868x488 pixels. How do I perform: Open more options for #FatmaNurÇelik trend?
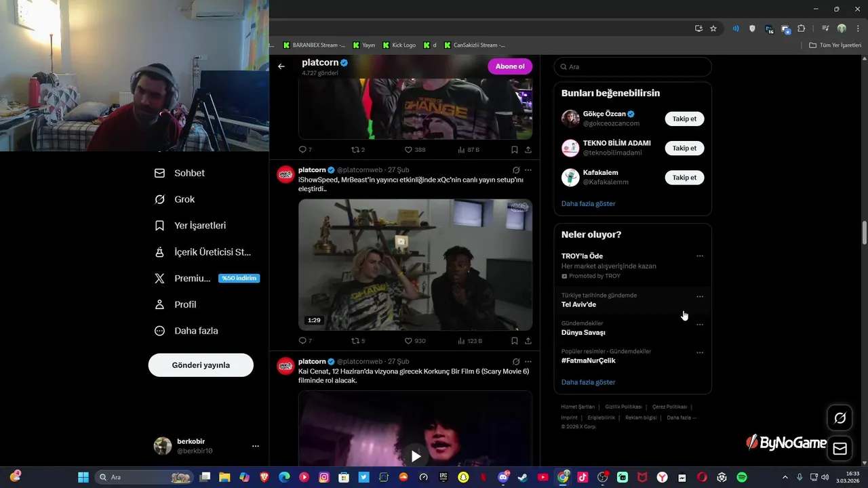pos(700,353)
